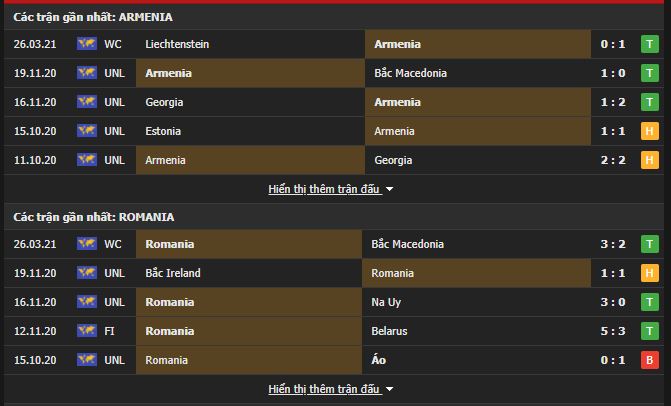
Task: Open the Bắc Macedonia team in the Romania 3:2 row
Action: 407,244
